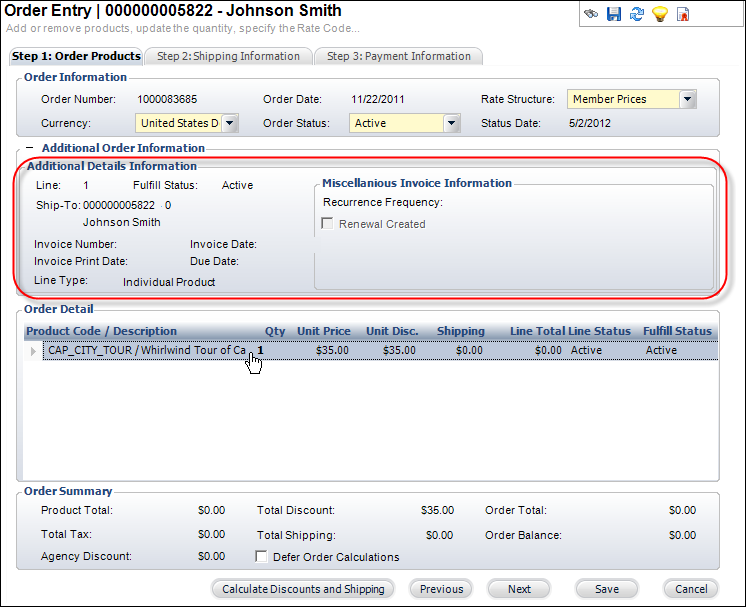Click the Next button
746x607 pixels.
[519, 589]
